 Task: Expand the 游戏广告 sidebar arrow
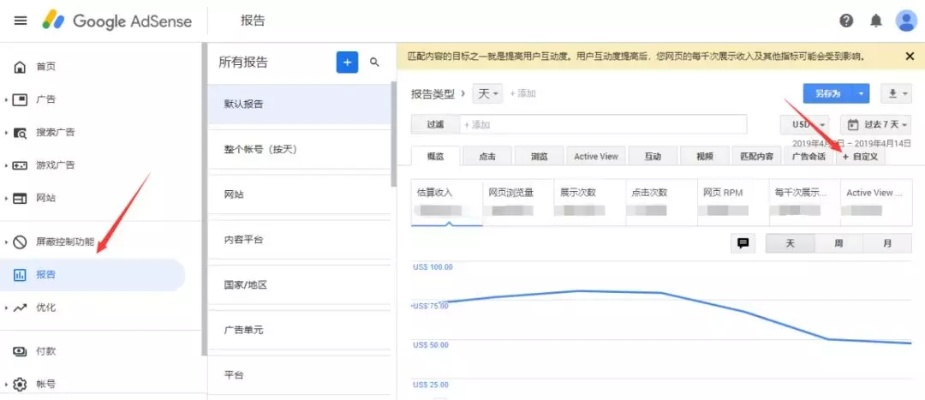[x=6, y=165]
